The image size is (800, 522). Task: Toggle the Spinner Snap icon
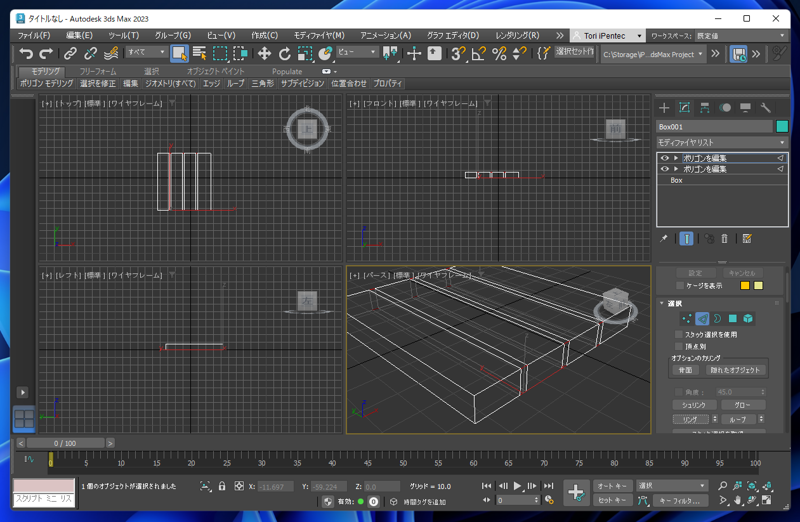(x=519, y=53)
